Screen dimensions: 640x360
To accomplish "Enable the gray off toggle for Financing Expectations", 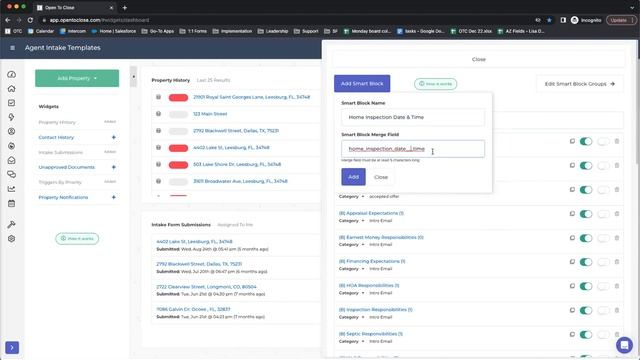I will click(x=603, y=262).
